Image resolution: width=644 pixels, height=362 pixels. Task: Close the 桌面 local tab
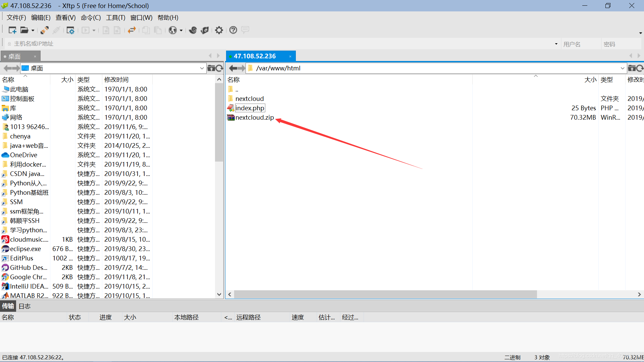coord(35,57)
